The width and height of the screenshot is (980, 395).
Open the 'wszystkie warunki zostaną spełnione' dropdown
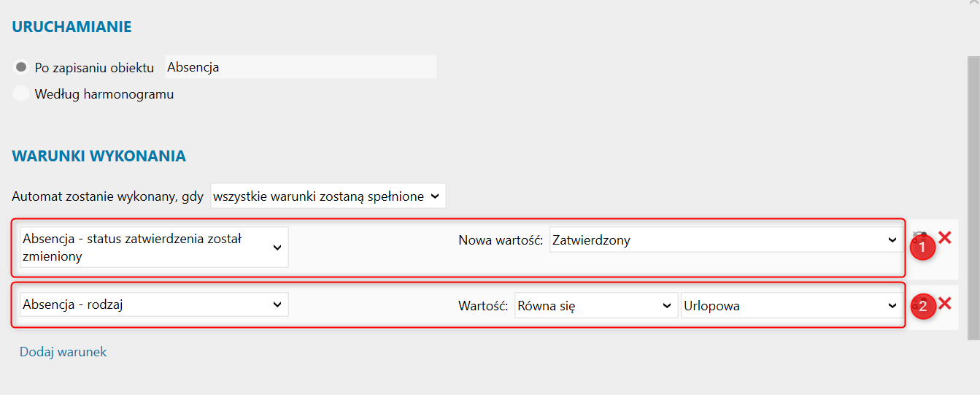328,196
